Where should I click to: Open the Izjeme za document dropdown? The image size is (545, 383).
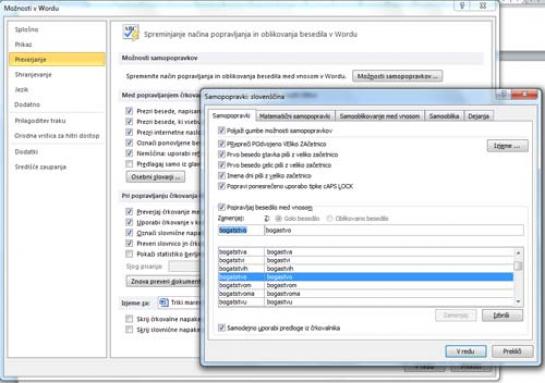[x=179, y=303]
